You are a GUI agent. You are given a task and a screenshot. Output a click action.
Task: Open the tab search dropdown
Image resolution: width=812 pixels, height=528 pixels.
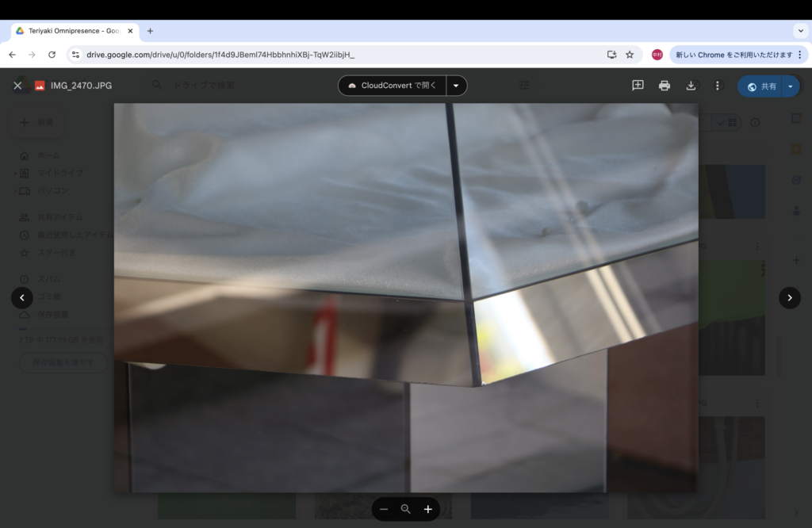click(801, 31)
